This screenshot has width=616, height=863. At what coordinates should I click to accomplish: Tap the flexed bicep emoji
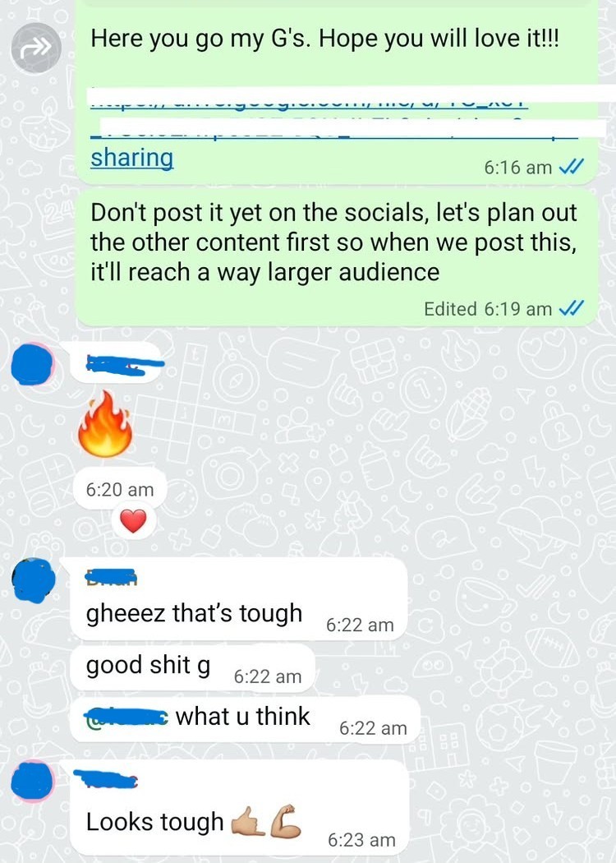[x=286, y=822]
